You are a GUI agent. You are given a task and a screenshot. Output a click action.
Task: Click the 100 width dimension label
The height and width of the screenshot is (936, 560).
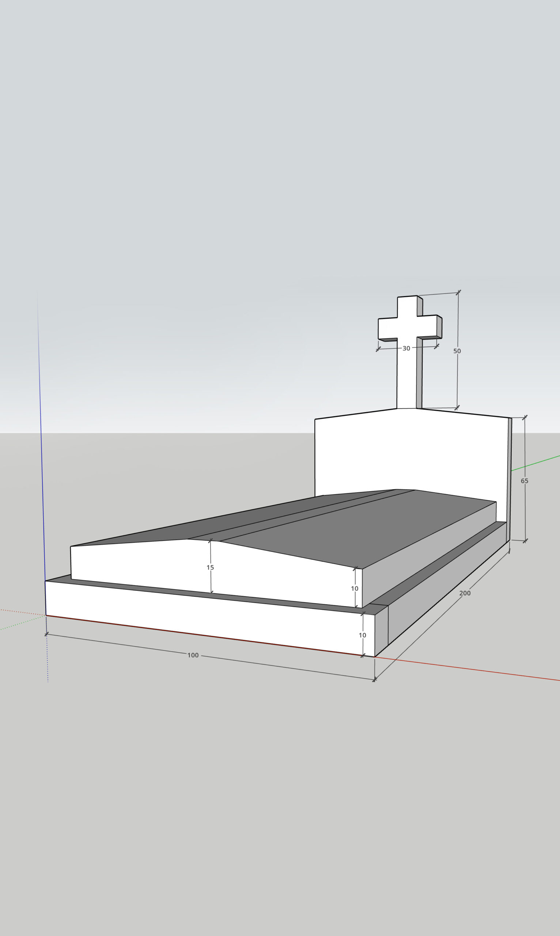(193, 655)
